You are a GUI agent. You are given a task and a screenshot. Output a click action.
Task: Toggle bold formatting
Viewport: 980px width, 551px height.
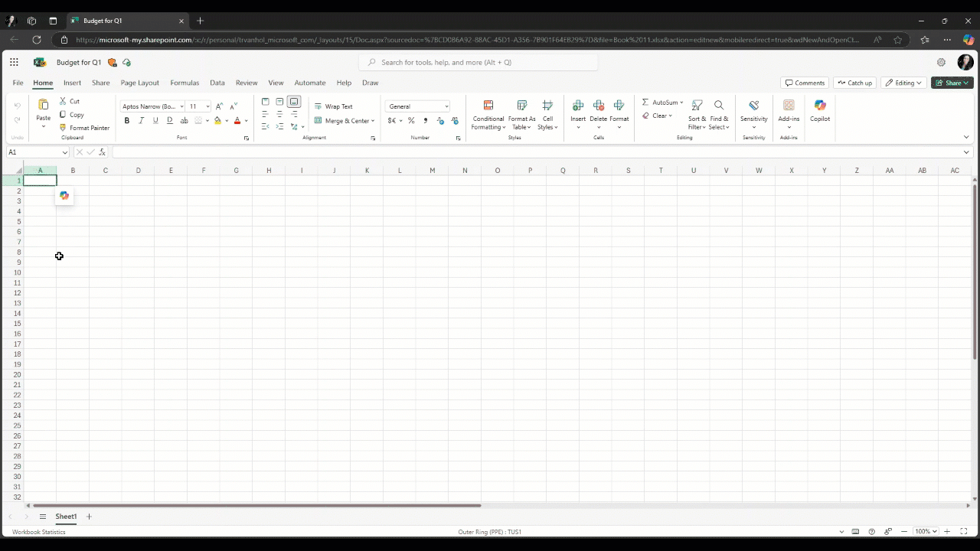pos(126,121)
